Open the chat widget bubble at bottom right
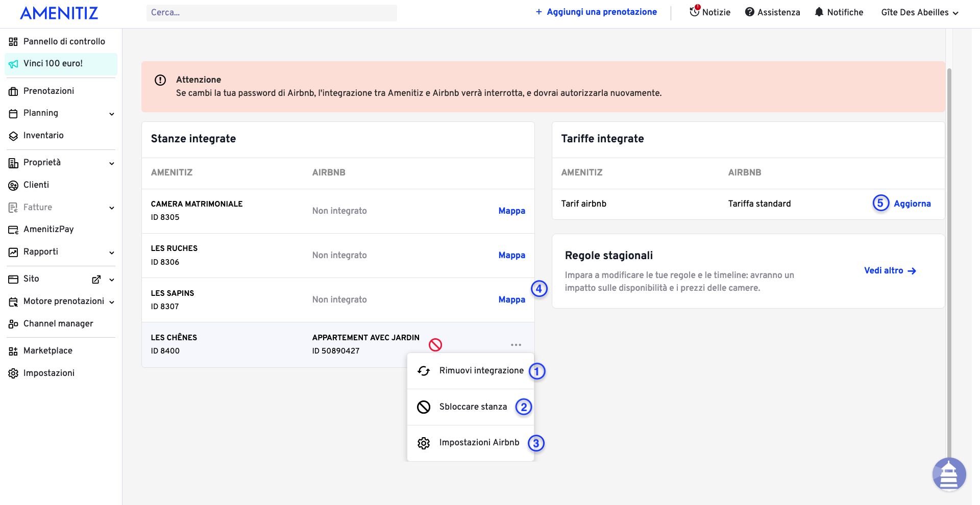This screenshot has width=980, height=505. [x=949, y=474]
